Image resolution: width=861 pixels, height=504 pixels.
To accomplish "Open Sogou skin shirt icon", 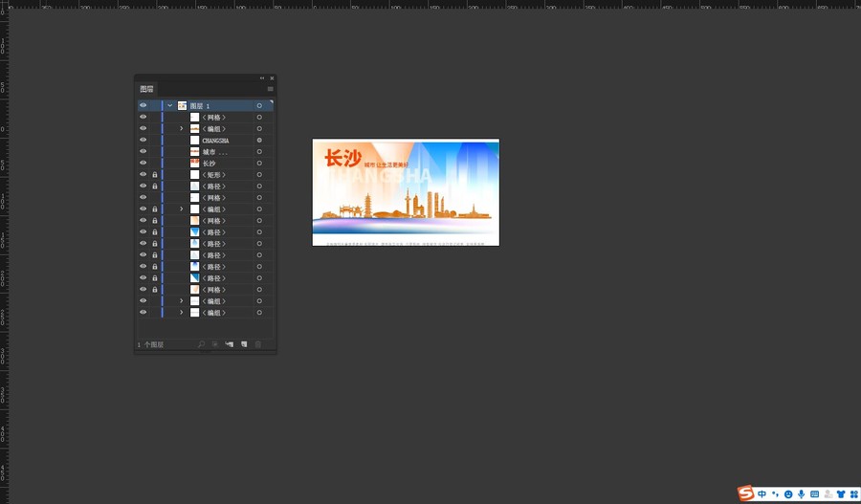I will coord(841,494).
